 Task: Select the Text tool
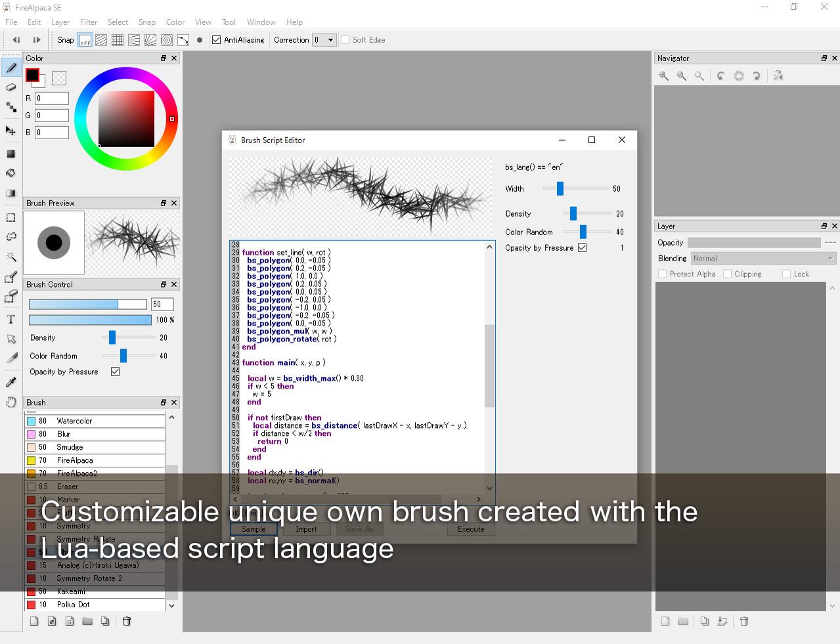pyautogui.click(x=11, y=320)
